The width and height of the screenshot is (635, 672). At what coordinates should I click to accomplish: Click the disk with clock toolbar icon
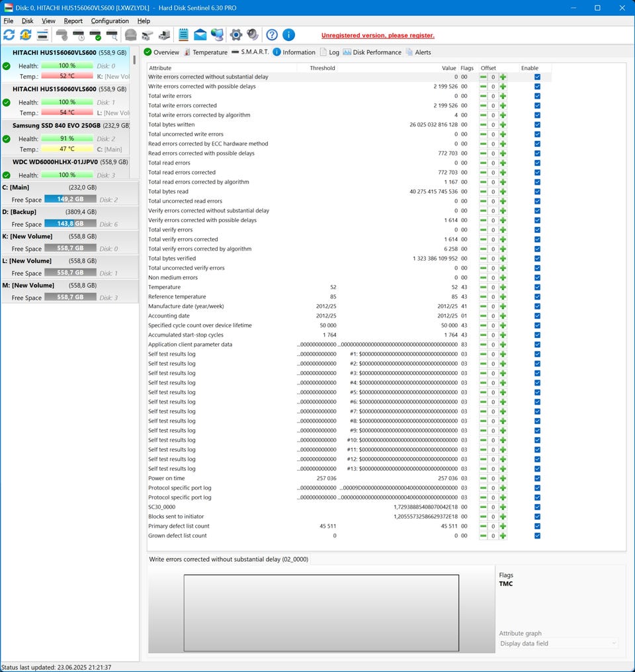(x=79, y=34)
